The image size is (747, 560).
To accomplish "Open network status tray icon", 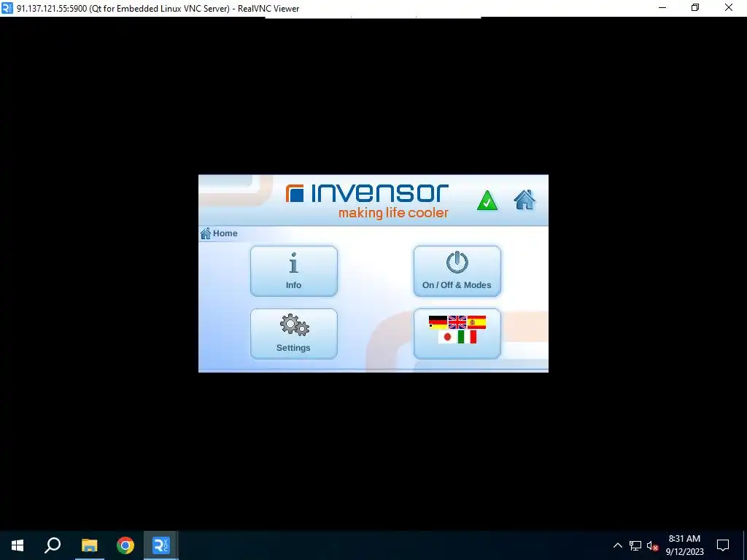I will click(x=635, y=545).
